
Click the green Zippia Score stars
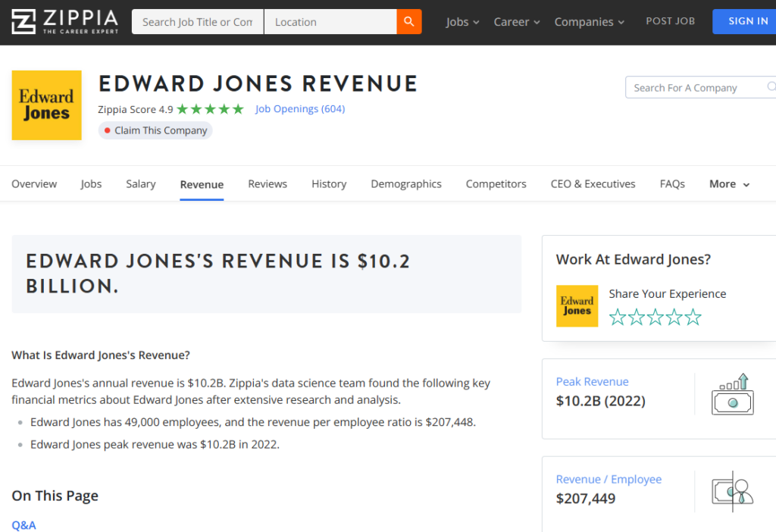coord(211,109)
